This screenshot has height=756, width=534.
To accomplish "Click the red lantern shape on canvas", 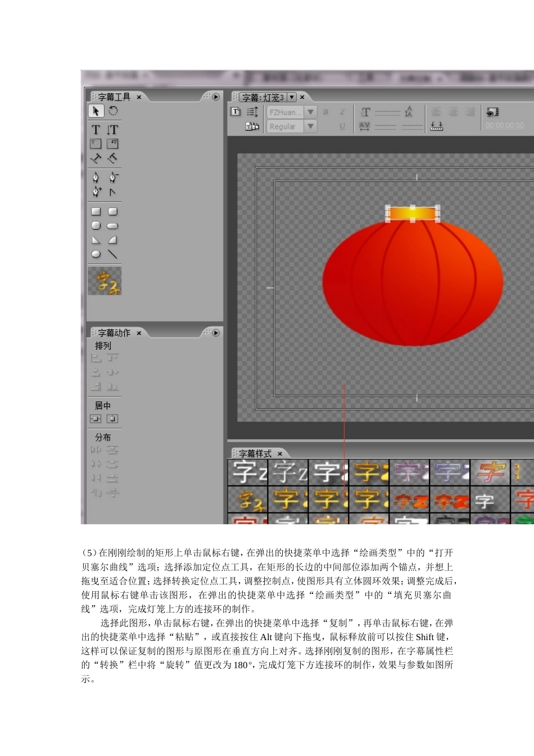I will pyautogui.click(x=413, y=282).
